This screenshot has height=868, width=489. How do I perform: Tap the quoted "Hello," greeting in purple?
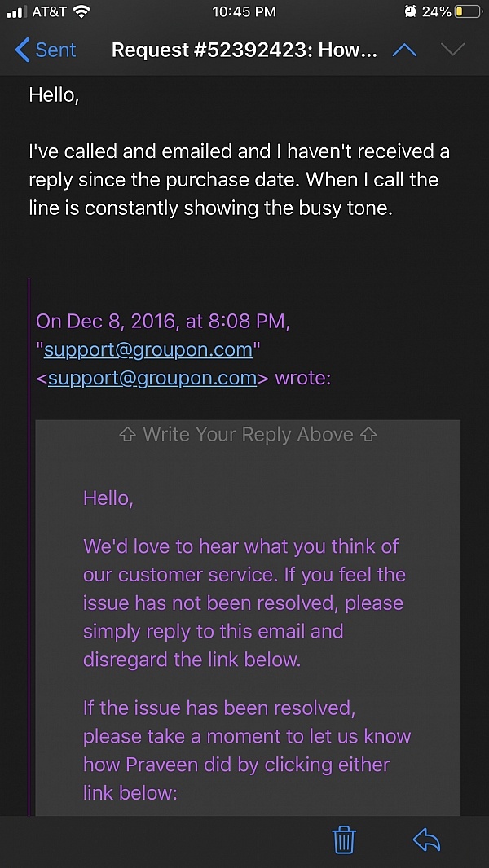point(108,498)
